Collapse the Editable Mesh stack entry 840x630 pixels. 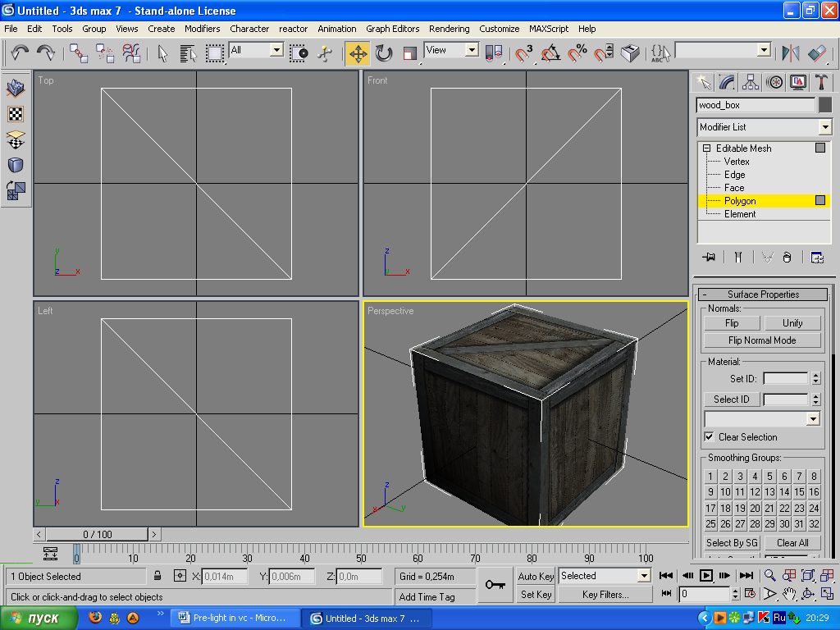click(x=706, y=148)
